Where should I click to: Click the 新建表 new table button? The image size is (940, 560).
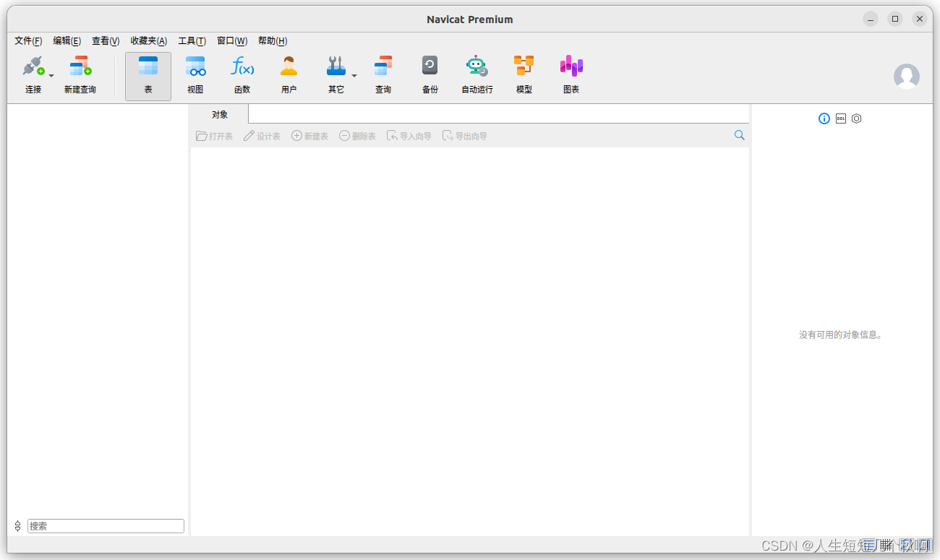pyautogui.click(x=309, y=135)
